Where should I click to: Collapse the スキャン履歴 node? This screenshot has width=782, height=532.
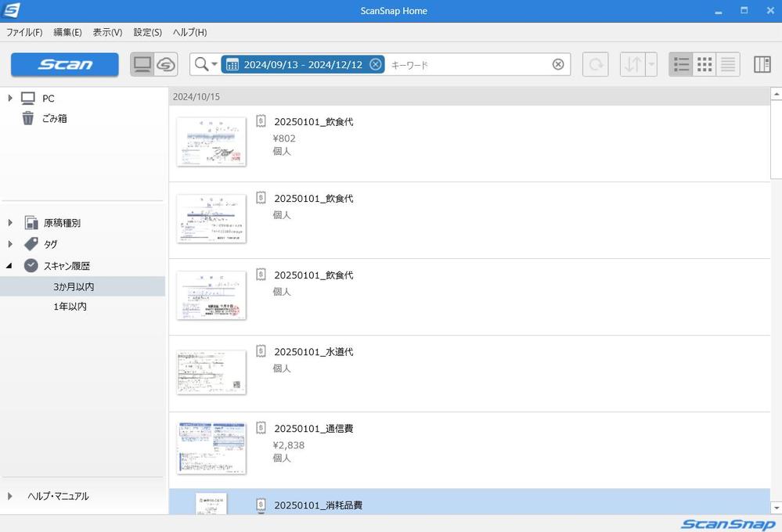coord(9,266)
